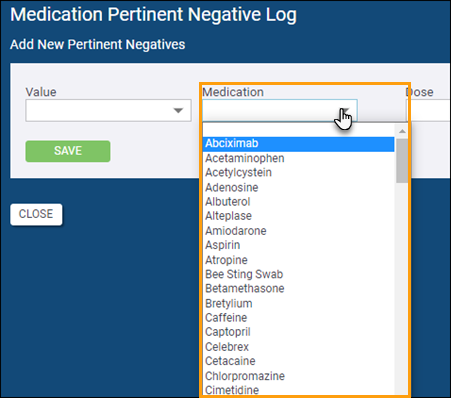Click the medication list scrollbar thumb
Viewport: 451px width, 398px height.
click(402, 161)
